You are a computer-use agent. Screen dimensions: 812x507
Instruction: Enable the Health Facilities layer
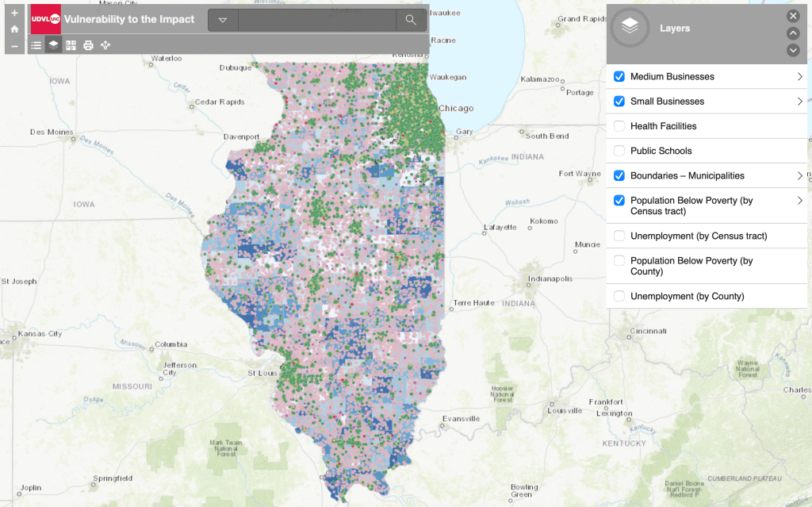[x=619, y=126]
